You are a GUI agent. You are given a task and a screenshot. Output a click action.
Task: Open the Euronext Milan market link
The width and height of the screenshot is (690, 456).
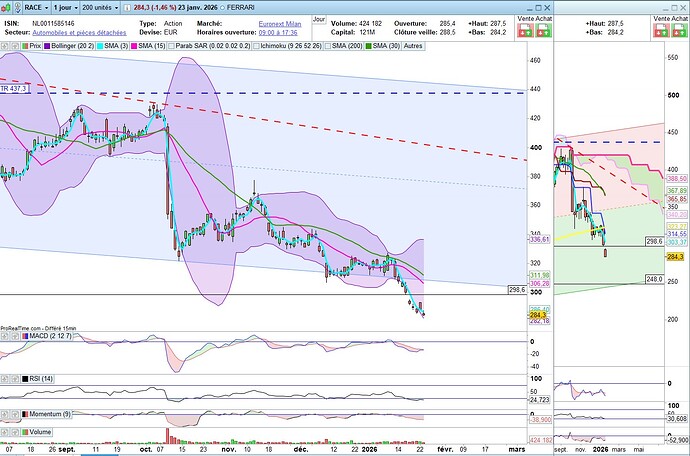click(280, 24)
